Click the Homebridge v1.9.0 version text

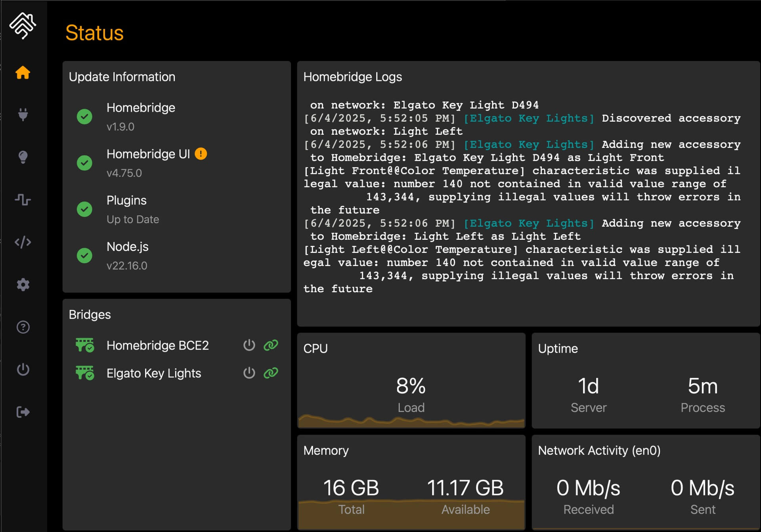click(x=120, y=127)
